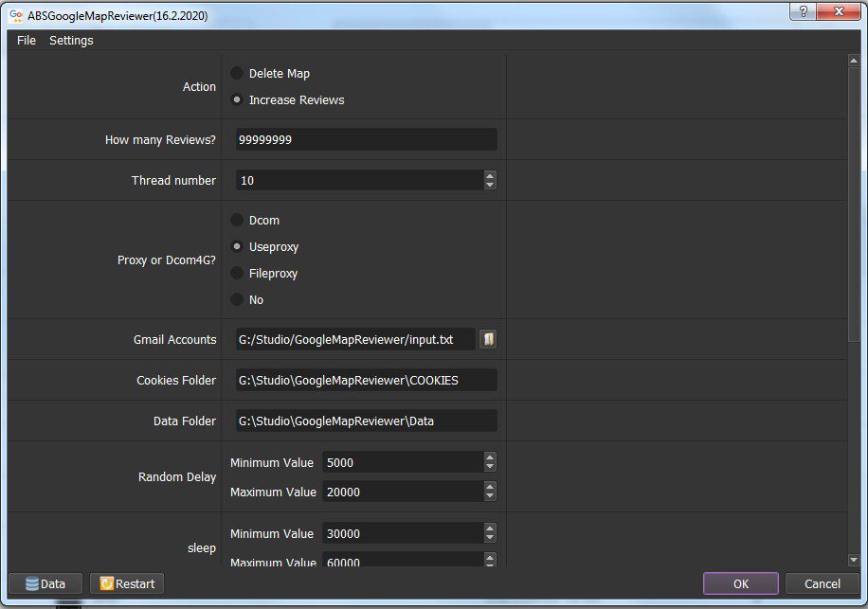
Task: Click the Proxy or Dcom4G? label
Action: coord(167,260)
